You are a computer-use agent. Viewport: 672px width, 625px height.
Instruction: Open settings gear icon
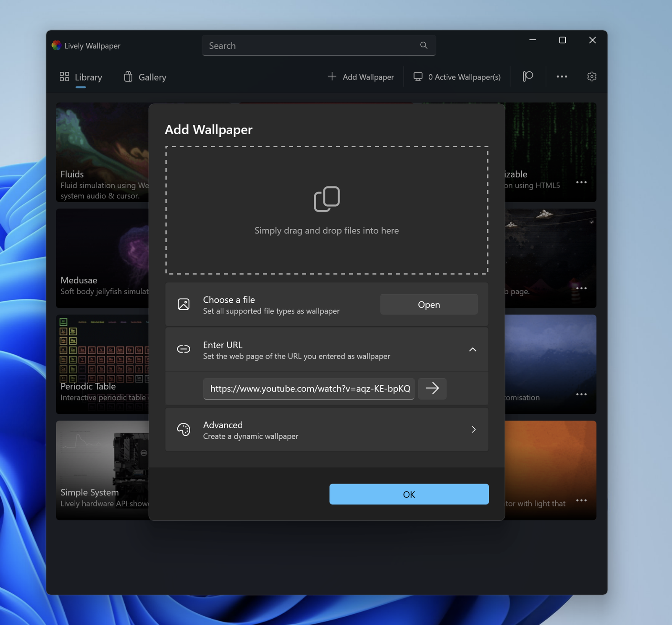pyautogui.click(x=592, y=76)
